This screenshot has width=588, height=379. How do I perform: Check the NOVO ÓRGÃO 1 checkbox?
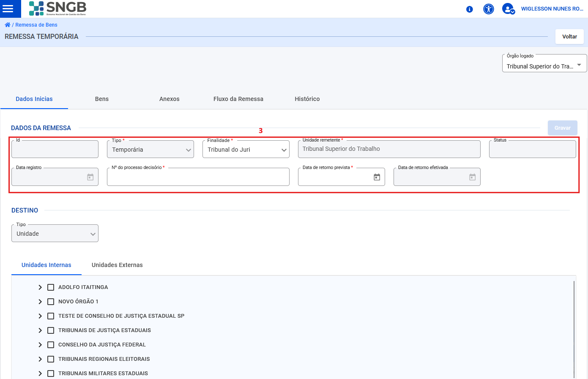tap(51, 302)
